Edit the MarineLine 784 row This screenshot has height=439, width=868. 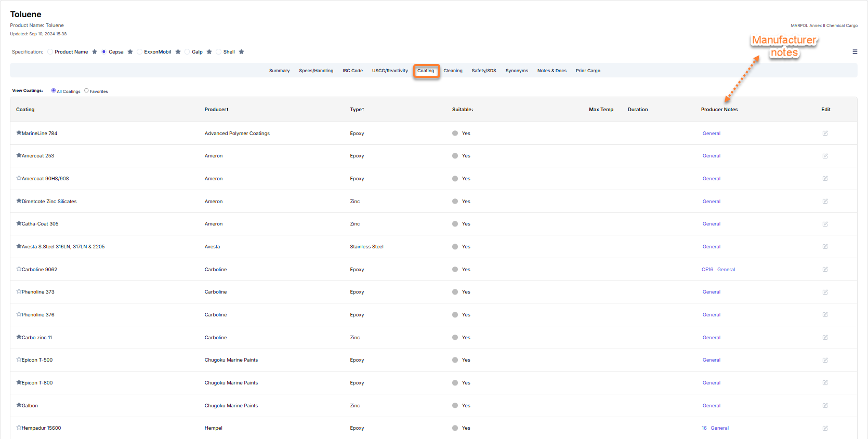(x=825, y=134)
